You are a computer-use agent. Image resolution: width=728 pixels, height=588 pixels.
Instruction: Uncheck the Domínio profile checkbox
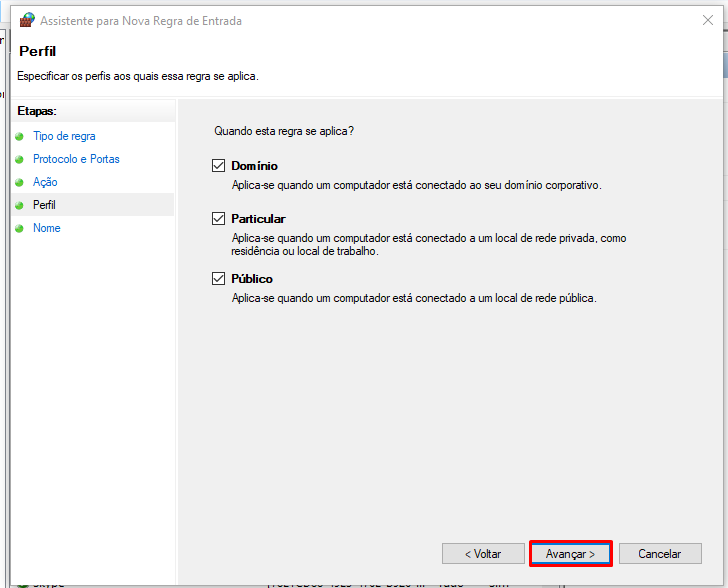click(x=219, y=166)
